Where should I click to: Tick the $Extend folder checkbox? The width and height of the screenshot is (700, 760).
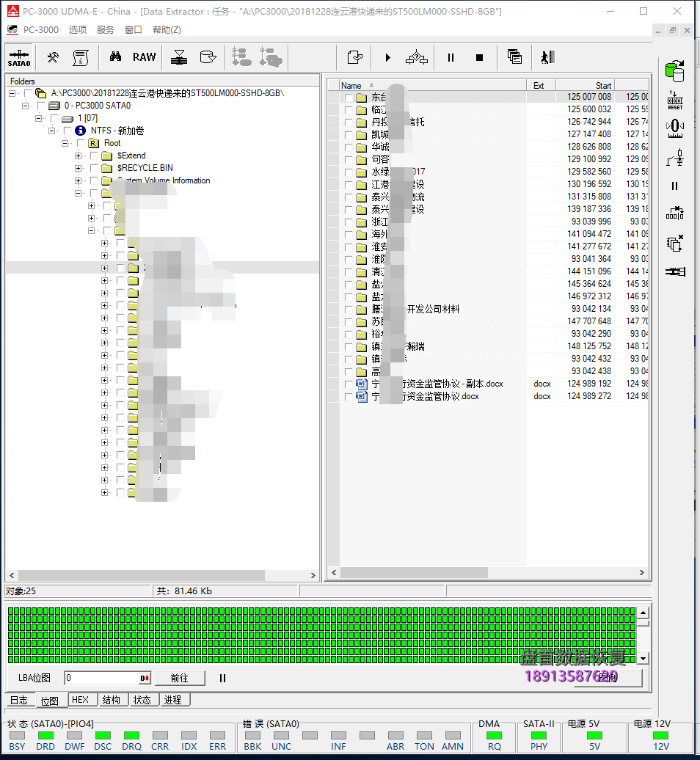click(x=94, y=156)
